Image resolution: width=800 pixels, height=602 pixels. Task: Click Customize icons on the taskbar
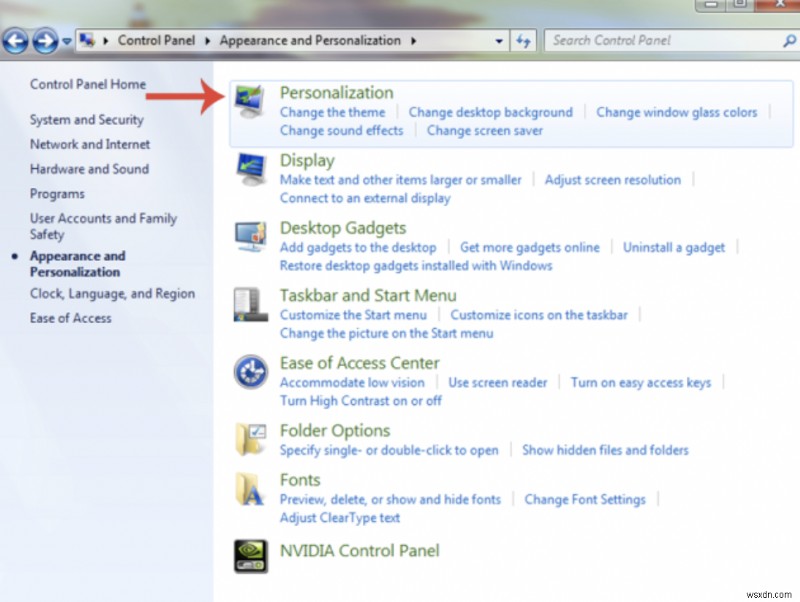point(539,315)
